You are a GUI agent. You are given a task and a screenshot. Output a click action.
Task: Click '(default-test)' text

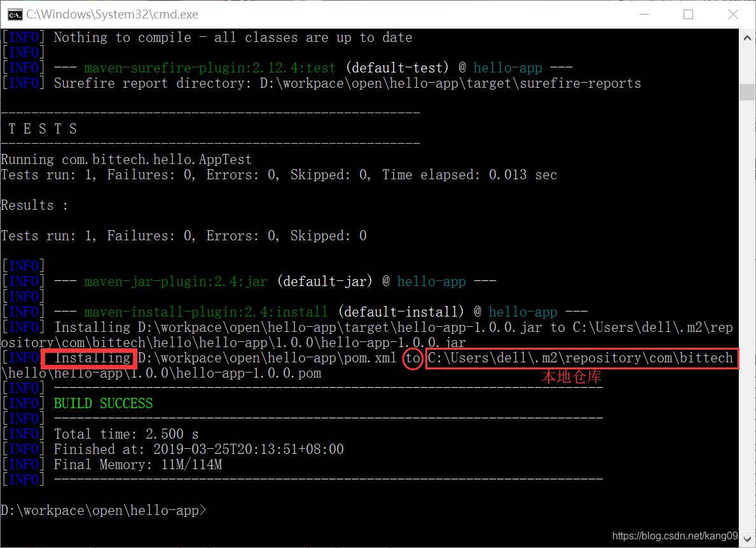tap(397, 68)
